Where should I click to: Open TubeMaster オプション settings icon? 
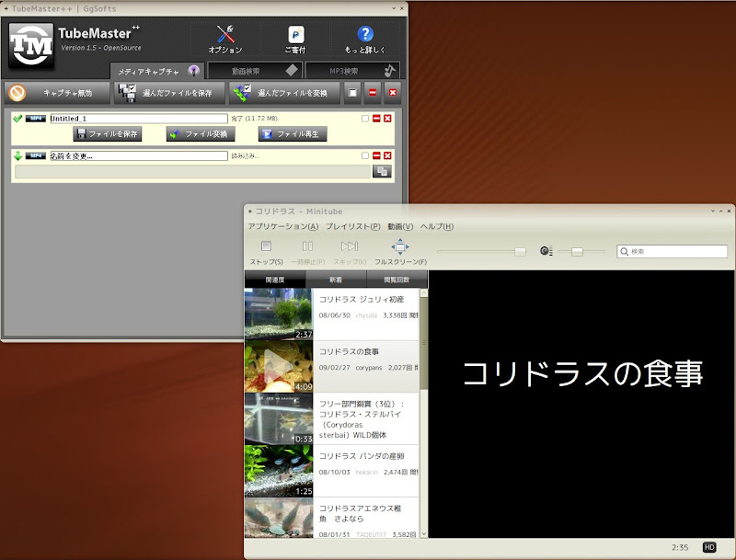225,34
